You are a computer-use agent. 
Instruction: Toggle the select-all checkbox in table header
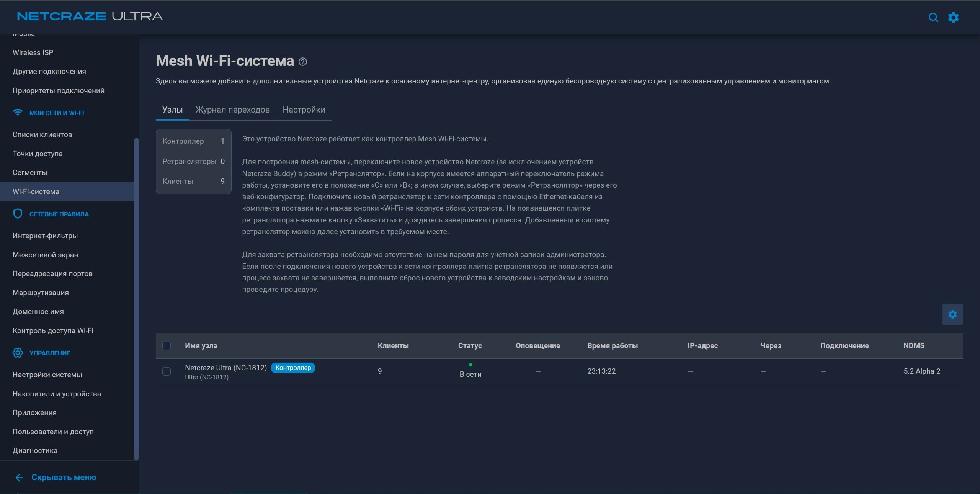[x=167, y=346]
